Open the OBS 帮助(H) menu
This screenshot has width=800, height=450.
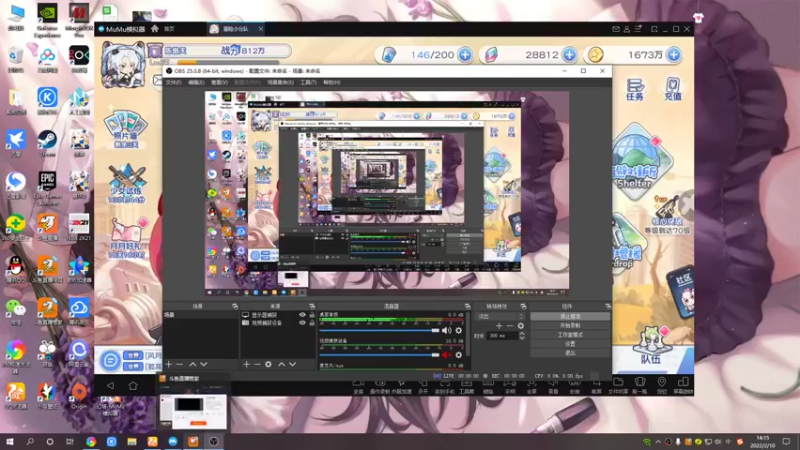tap(332, 82)
